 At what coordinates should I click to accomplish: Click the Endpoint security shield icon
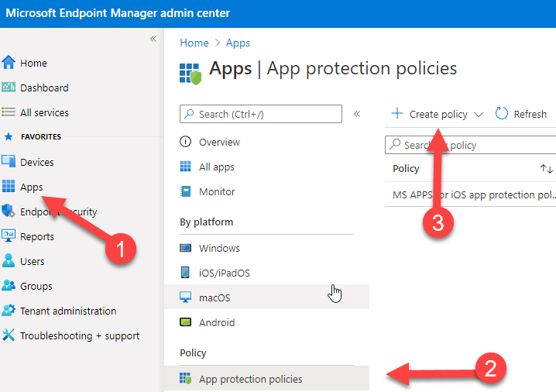(x=9, y=211)
